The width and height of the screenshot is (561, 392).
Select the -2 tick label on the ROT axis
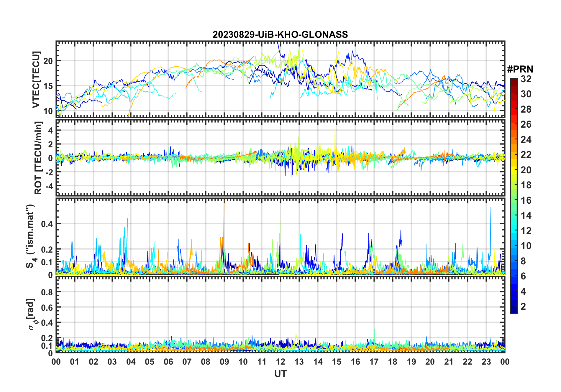pos(49,172)
